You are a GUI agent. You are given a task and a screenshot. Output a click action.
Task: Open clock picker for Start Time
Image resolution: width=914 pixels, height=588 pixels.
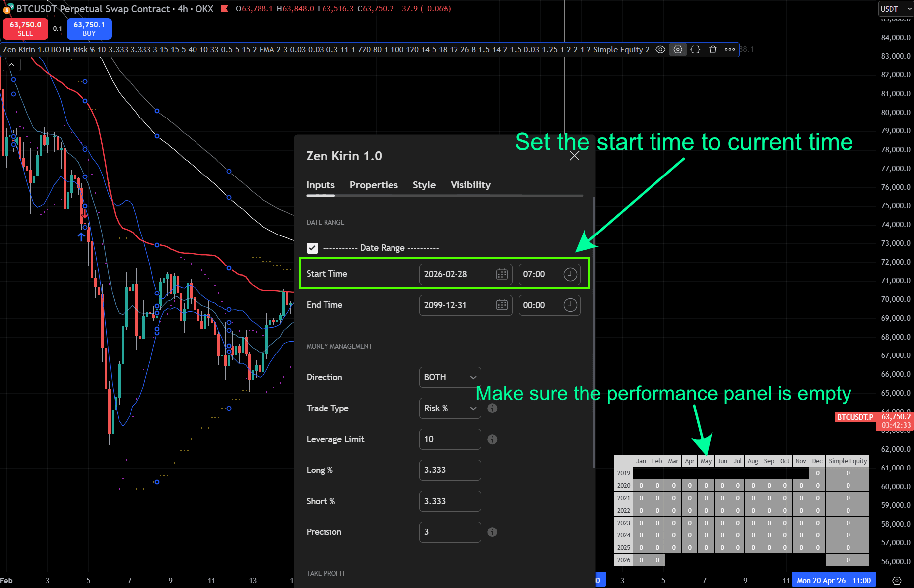pyautogui.click(x=570, y=274)
